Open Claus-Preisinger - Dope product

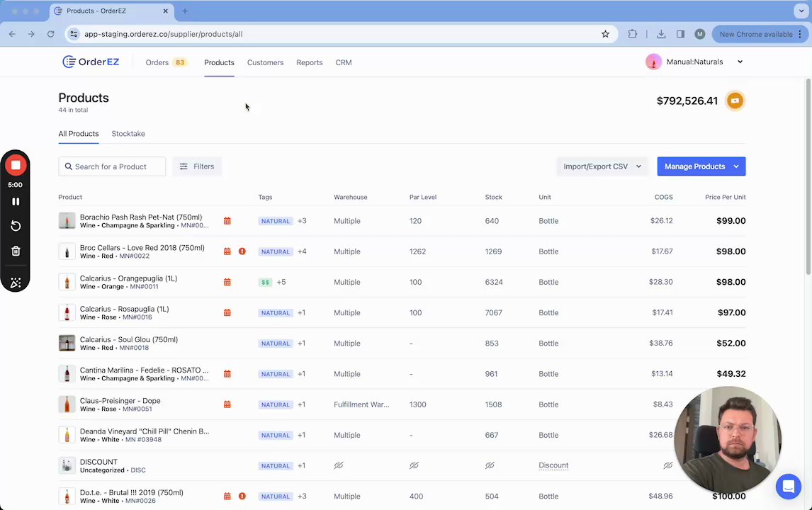pyautogui.click(x=120, y=401)
